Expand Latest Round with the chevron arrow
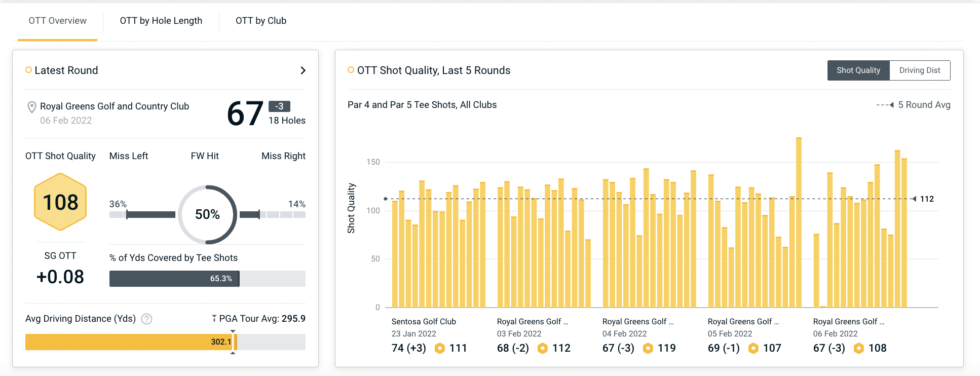 [x=303, y=70]
